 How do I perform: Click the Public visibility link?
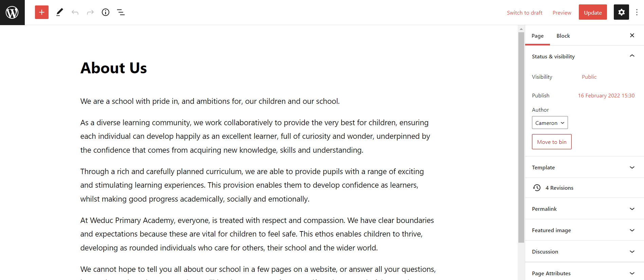pos(589,77)
